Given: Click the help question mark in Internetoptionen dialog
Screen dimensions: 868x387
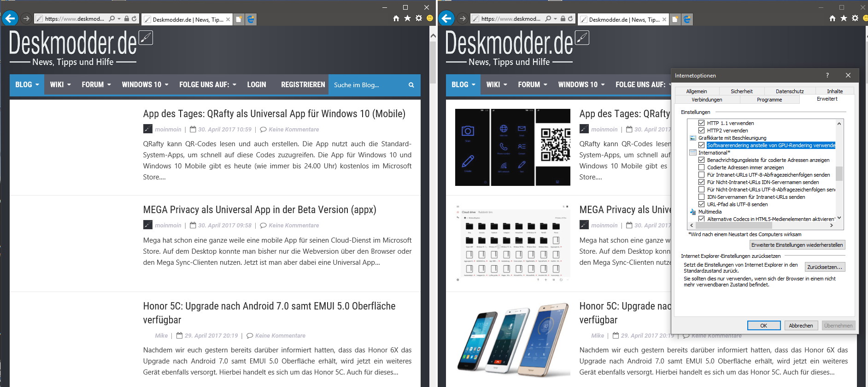Looking at the screenshot, I should click(827, 75).
